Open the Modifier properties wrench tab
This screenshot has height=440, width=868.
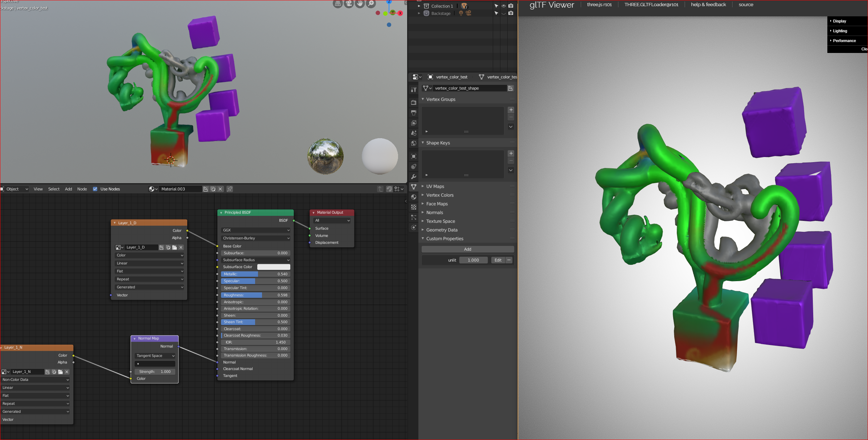click(x=413, y=177)
